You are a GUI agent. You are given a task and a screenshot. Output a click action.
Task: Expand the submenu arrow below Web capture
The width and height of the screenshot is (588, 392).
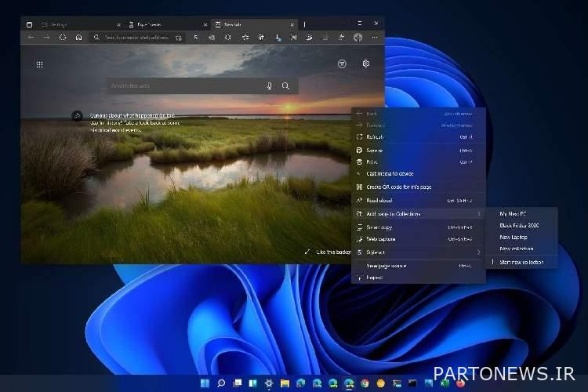[x=479, y=252]
